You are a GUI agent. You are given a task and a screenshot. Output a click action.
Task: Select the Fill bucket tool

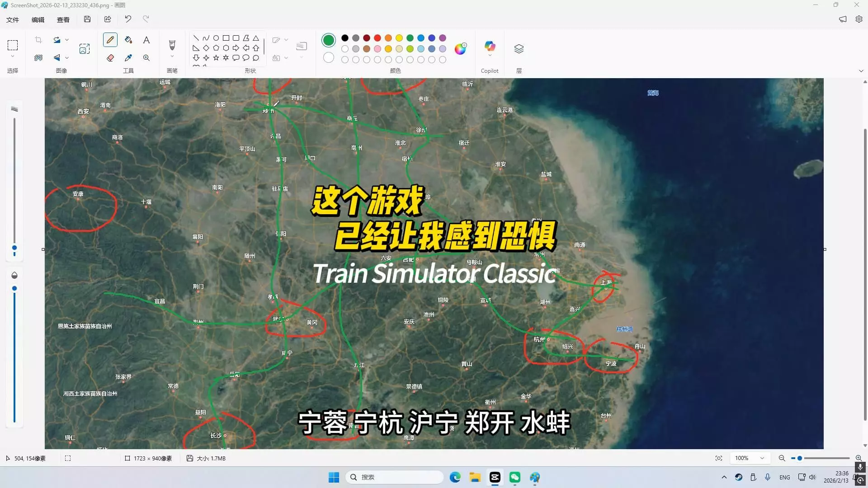click(x=128, y=40)
